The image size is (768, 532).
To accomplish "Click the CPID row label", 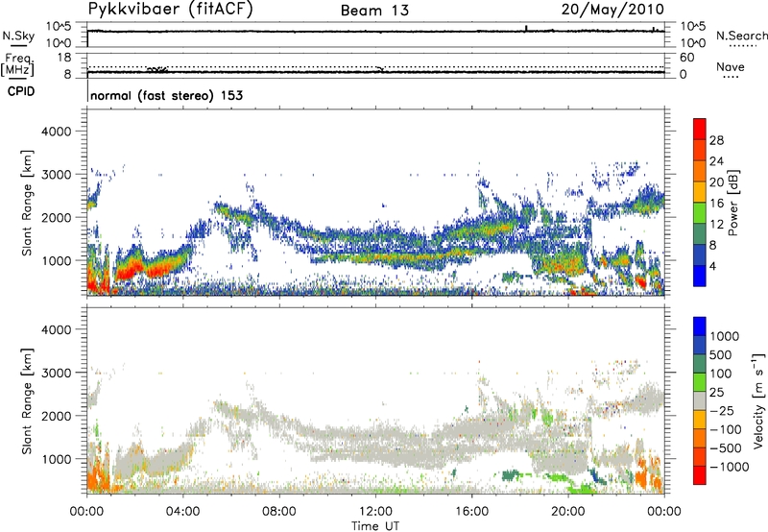I will tap(21, 91).
